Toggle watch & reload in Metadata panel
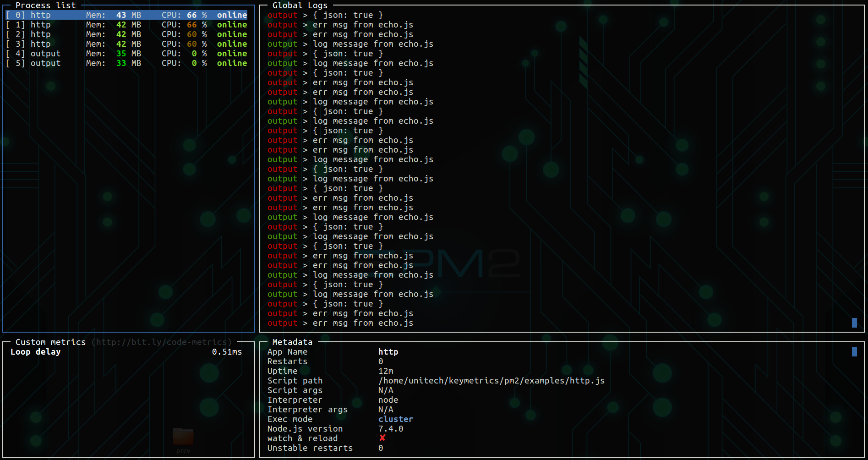 302,438
